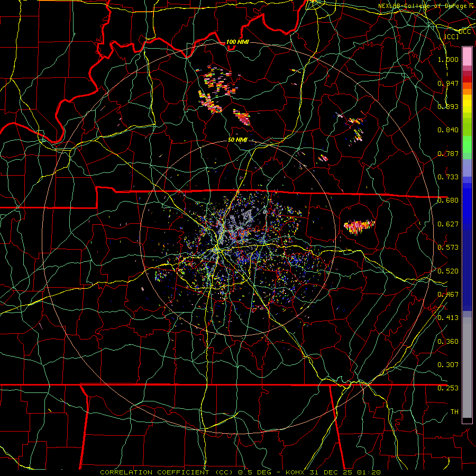Viewport: 476px width, 476px height.
Task: Click the 0.360 legend value
Action: (x=448, y=342)
